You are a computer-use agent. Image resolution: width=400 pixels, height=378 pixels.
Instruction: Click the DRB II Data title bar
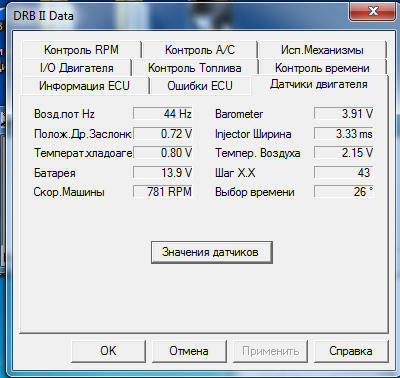(177, 15)
